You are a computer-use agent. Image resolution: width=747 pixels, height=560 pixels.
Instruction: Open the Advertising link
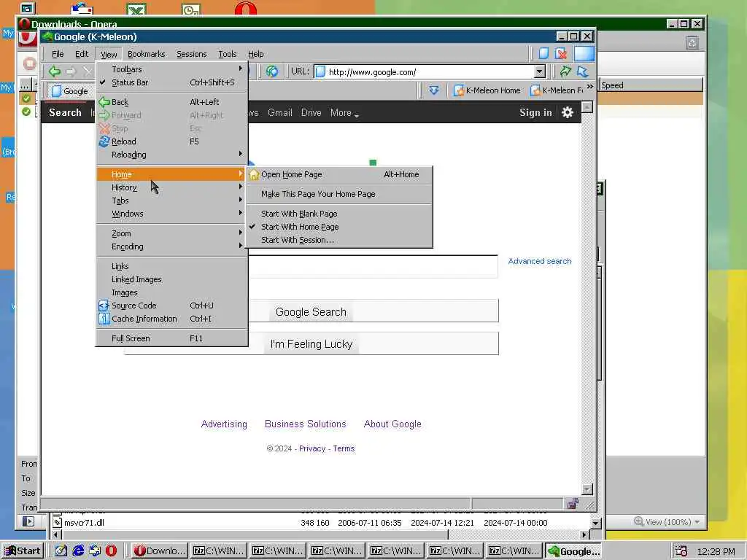(224, 424)
